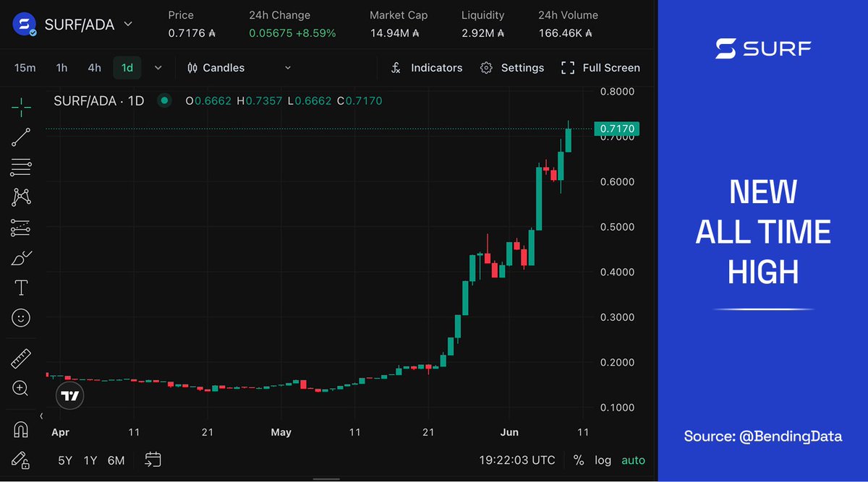Click the H0.7357 high value in legend
868x482 pixels.
260,101
